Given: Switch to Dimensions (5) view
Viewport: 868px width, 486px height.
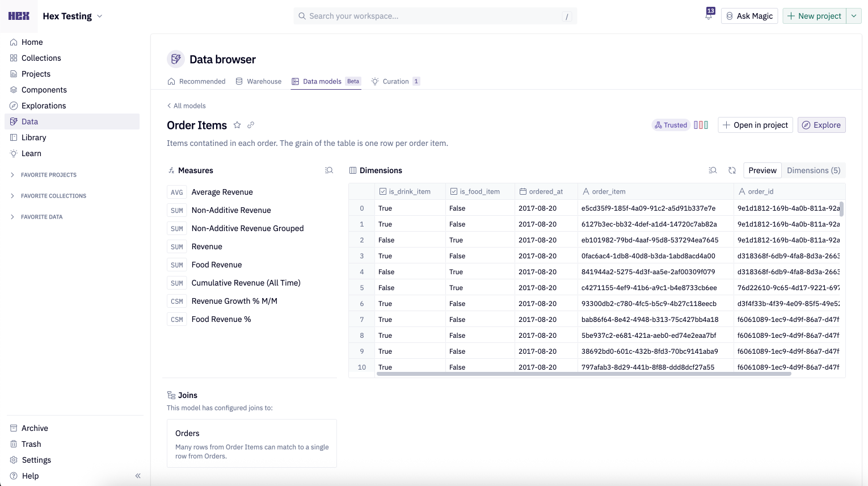Looking at the screenshot, I should pyautogui.click(x=813, y=170).
